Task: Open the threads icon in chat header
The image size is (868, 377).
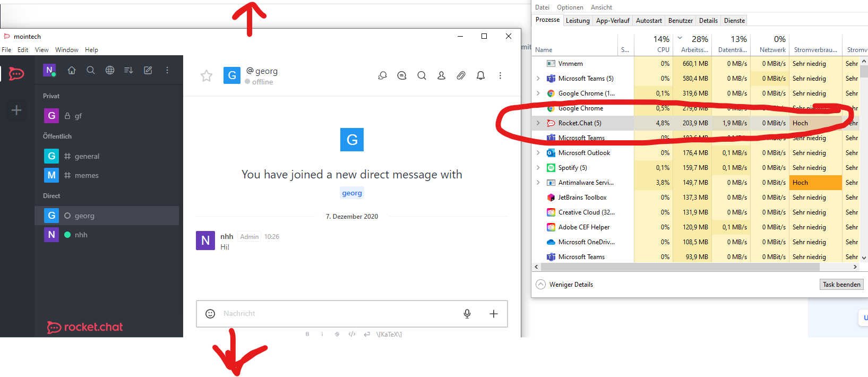Action: [x=382, y=75]
